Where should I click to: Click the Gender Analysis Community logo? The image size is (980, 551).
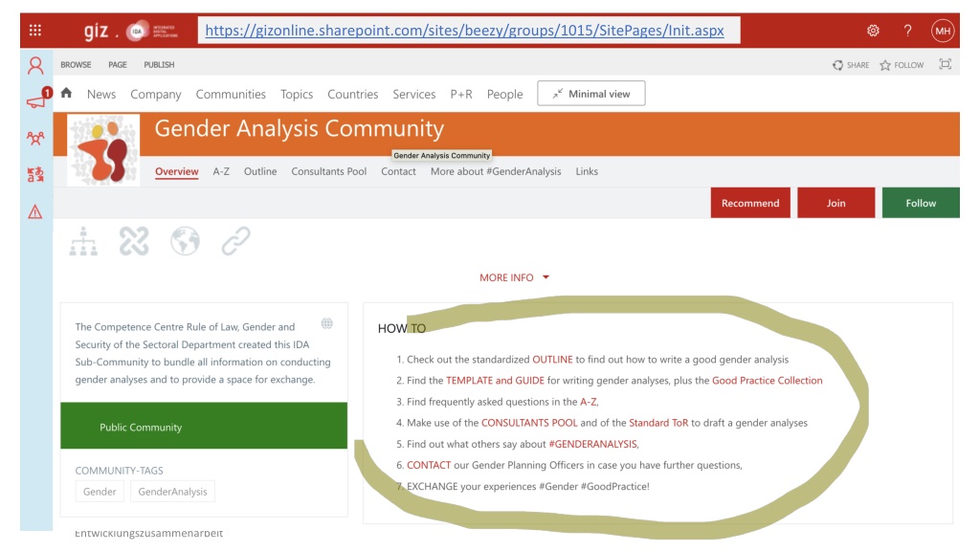pos(103,150)
